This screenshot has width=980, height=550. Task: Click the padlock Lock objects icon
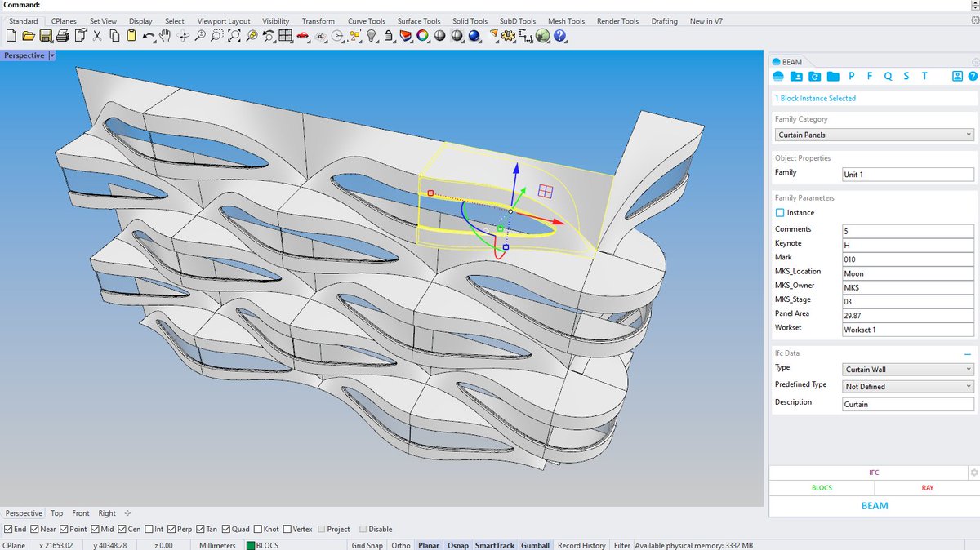388,36
